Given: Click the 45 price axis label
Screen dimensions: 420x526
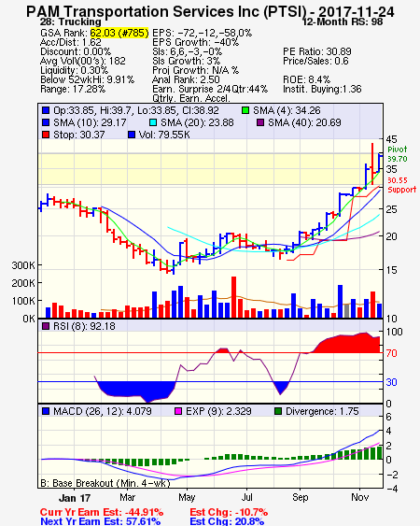Looking at the screenshot, I should tap(391, 139).
